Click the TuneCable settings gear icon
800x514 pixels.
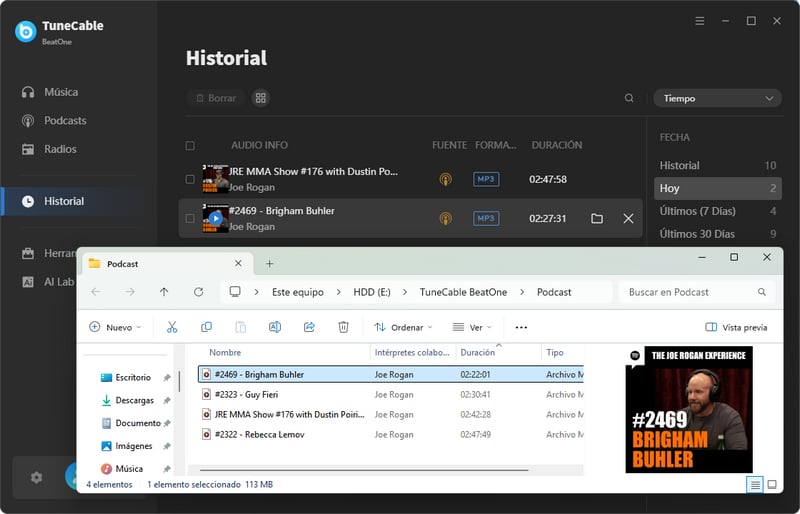[36, 478]
